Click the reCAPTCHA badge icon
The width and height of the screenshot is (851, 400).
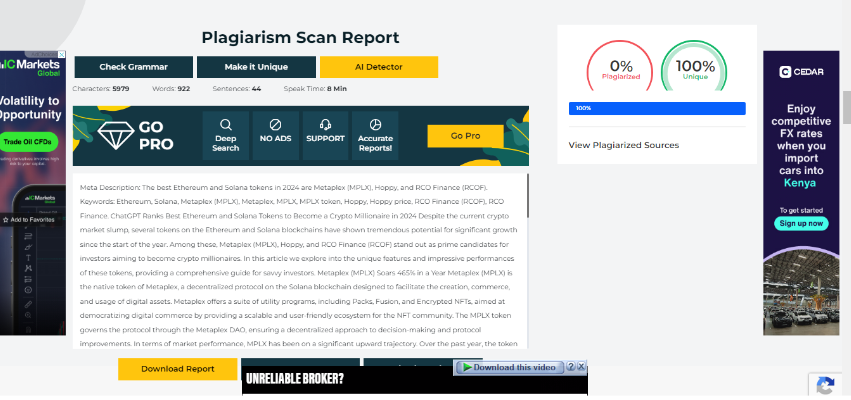826,386
